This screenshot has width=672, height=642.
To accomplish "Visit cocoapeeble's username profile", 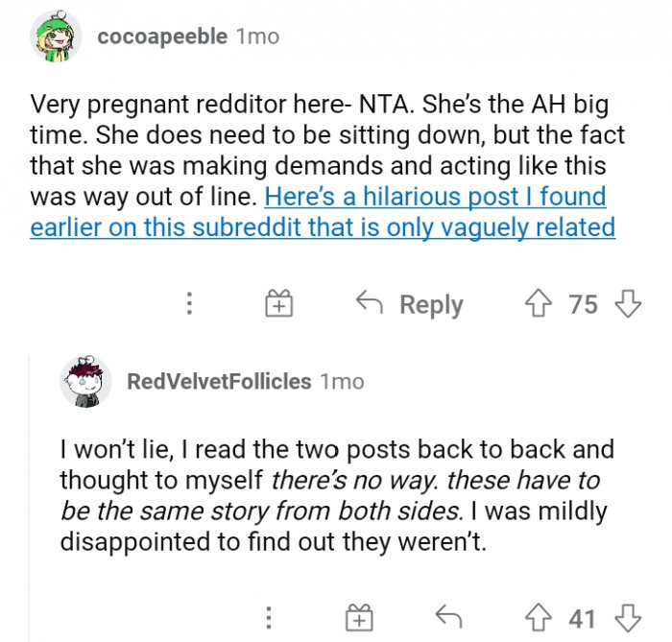I will 162,36.
